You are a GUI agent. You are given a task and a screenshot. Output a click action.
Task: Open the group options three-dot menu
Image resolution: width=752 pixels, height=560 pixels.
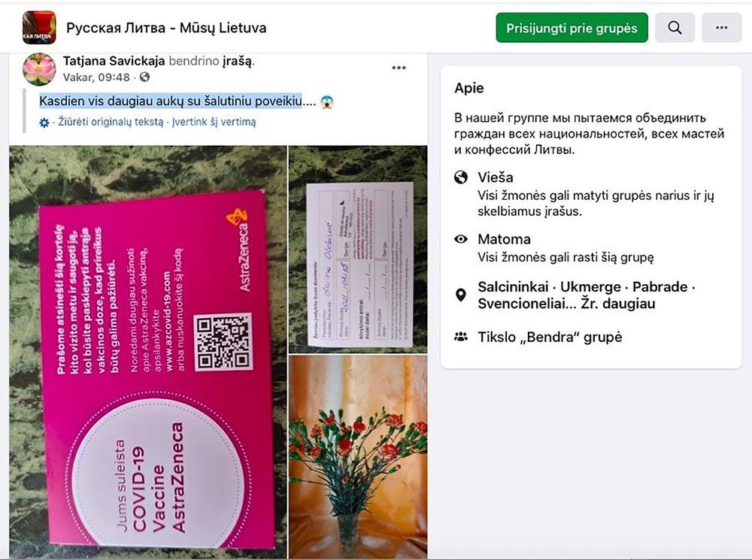[721, 27]
